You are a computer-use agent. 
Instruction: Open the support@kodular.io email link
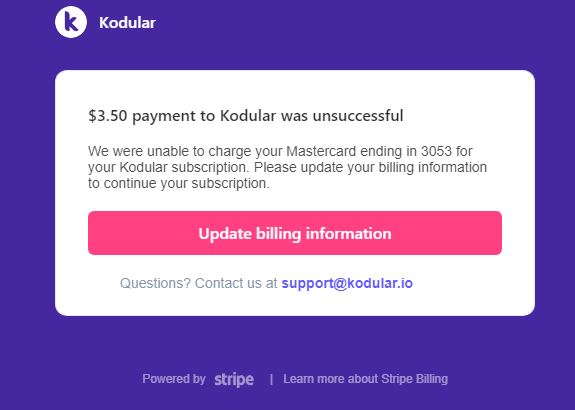(x=347, y=283)
